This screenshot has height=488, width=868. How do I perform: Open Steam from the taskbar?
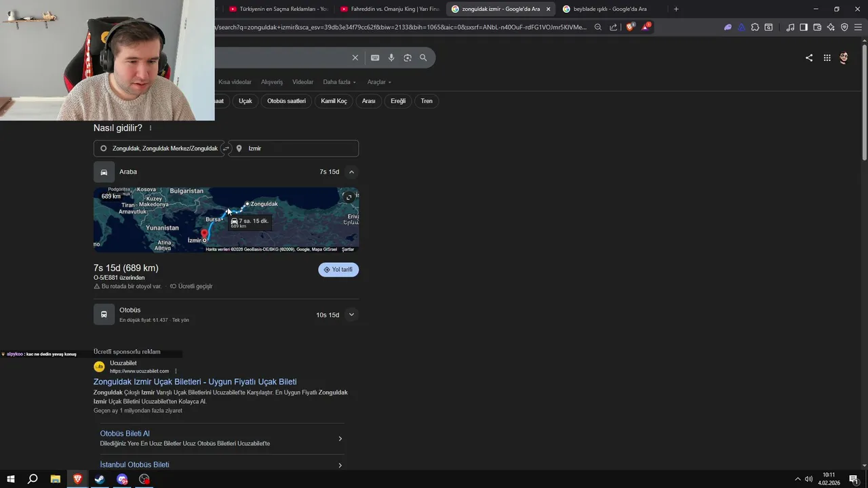coord(100,479)
